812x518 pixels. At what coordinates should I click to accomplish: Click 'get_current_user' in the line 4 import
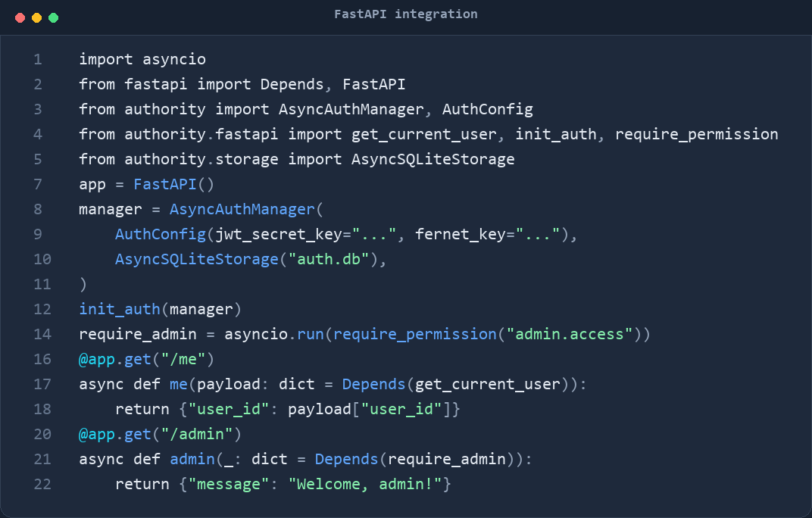(x=424, y=134)
